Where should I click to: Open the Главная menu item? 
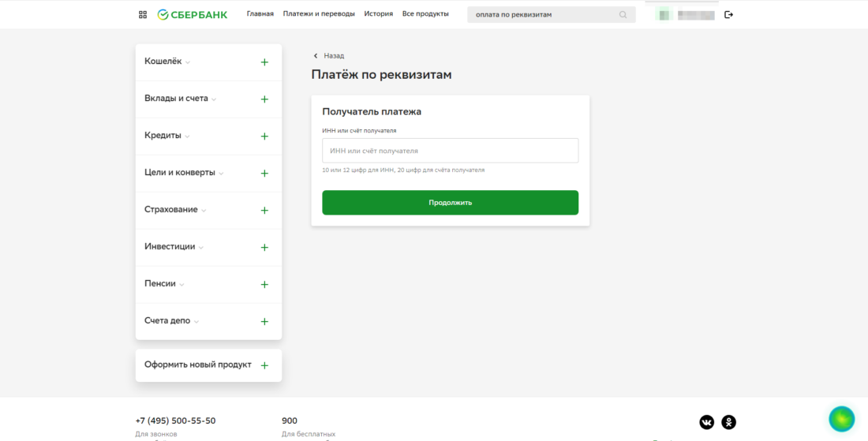click(x=260, y=14)
